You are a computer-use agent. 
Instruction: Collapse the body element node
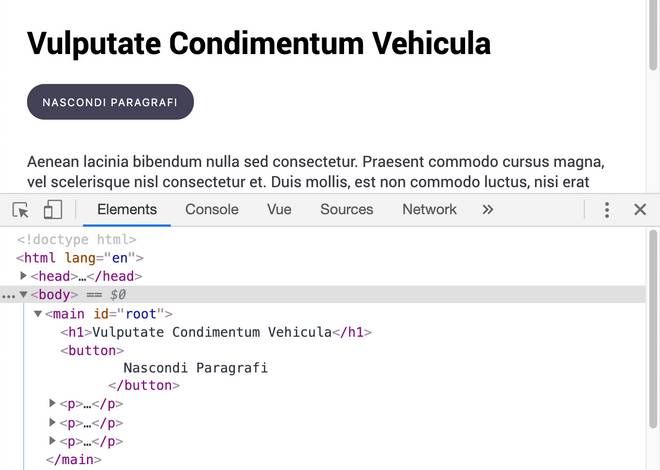(x=23, y=295)
